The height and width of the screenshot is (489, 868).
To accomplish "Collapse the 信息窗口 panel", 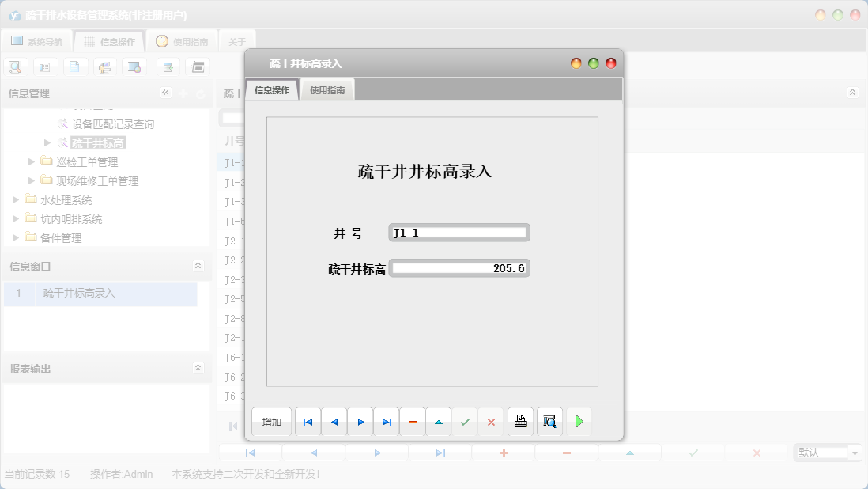I will coord(198,267).
